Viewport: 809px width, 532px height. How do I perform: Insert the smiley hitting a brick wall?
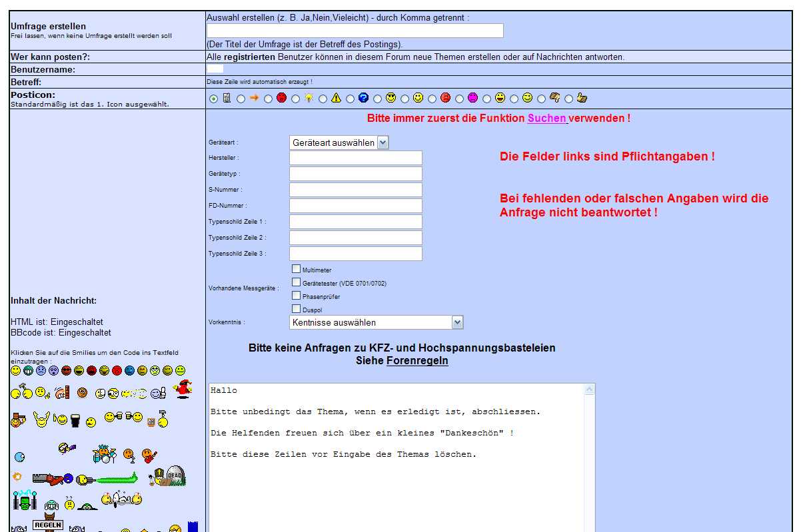point(61,393)
